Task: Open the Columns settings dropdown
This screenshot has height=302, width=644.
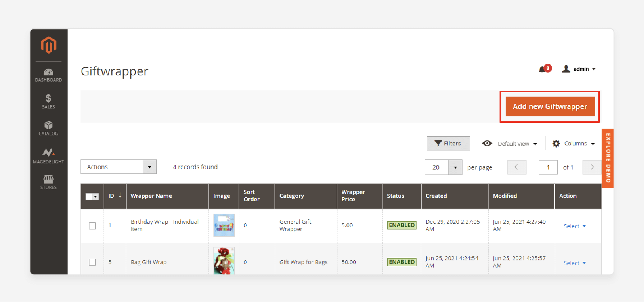Action: point(574,144)
